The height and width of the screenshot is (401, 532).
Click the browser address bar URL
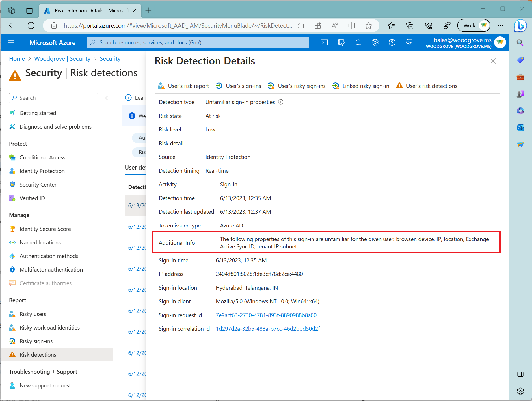point(178,26)
